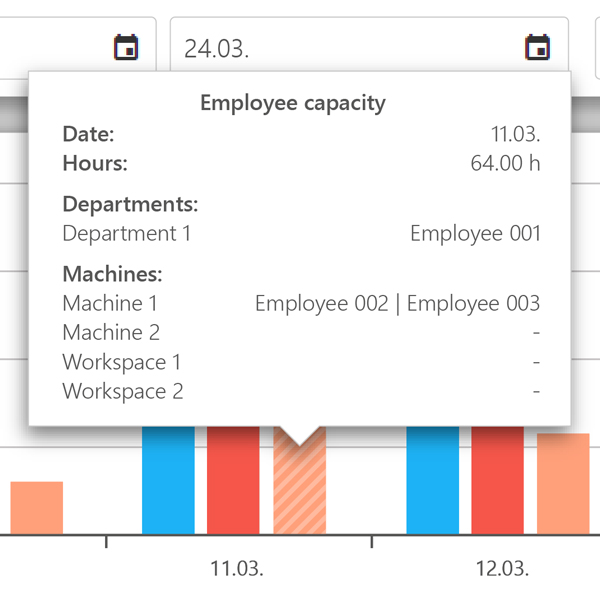Click the 11.03. axis label

point(237,568)
